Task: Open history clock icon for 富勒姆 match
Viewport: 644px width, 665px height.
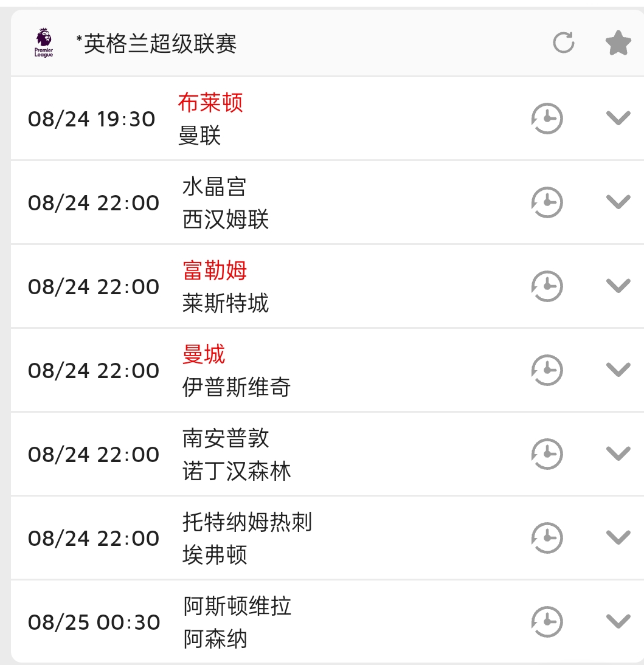Action: pyautogui.click(x=547, y=286)
